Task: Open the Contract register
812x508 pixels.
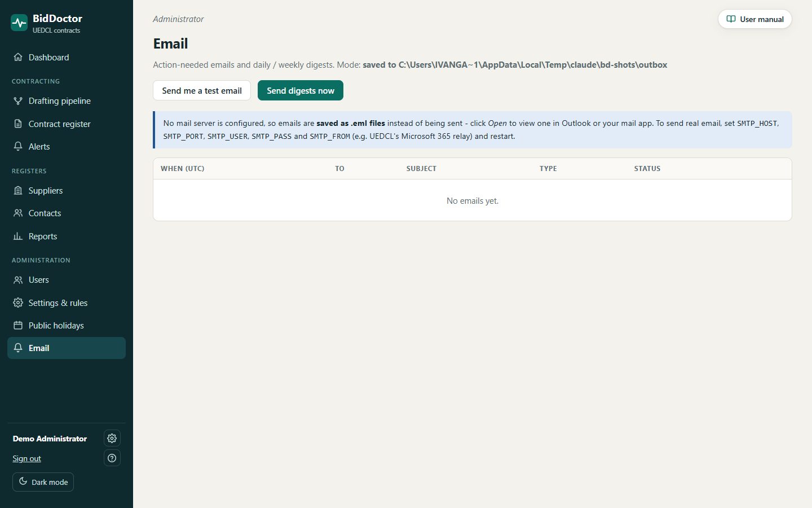Action: [x=67, y=124]
